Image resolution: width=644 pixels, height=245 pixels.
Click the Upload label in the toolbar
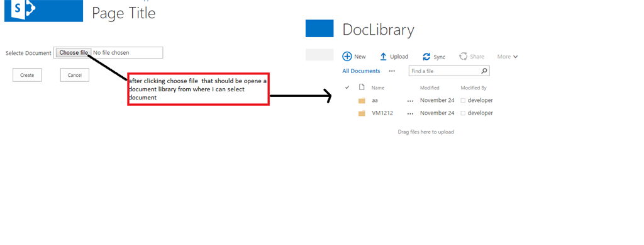click(x=399, y=57)
